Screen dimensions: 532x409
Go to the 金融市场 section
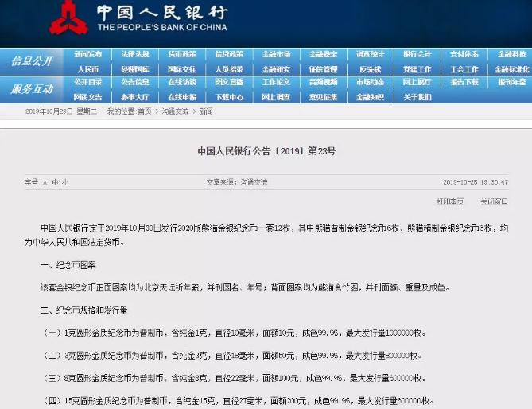tap(276, 54)
